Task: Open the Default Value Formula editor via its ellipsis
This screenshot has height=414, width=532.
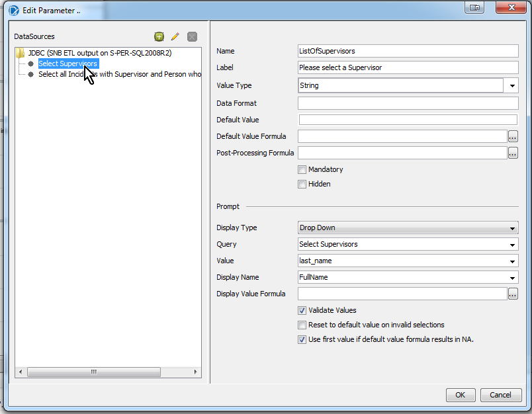Action: 512,136
